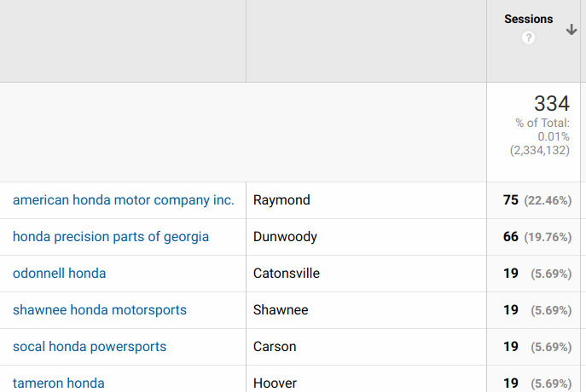
Task: Select the (19.76%) percentage text
Action: (548, 237)
